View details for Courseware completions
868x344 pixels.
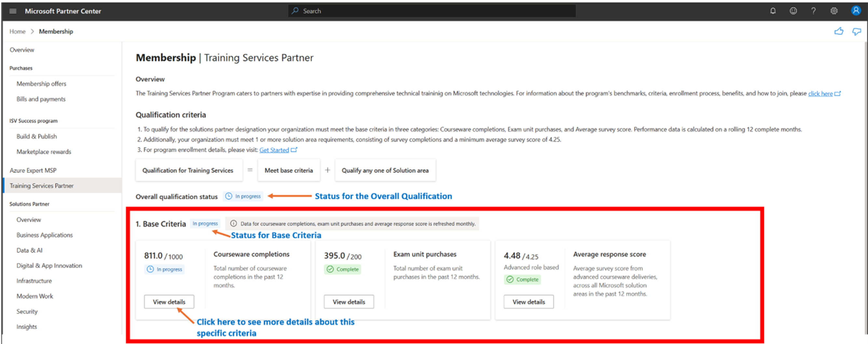point(169,302)
